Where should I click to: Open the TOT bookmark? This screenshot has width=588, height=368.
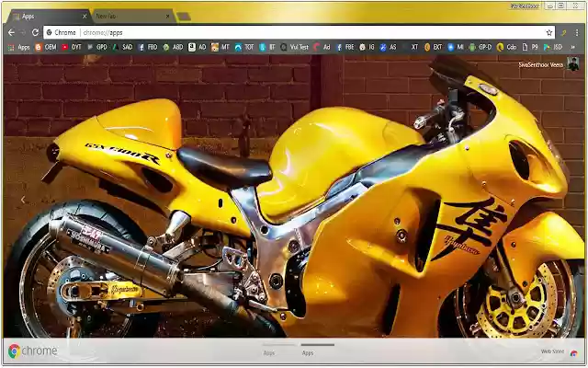[x=244, y=47]
